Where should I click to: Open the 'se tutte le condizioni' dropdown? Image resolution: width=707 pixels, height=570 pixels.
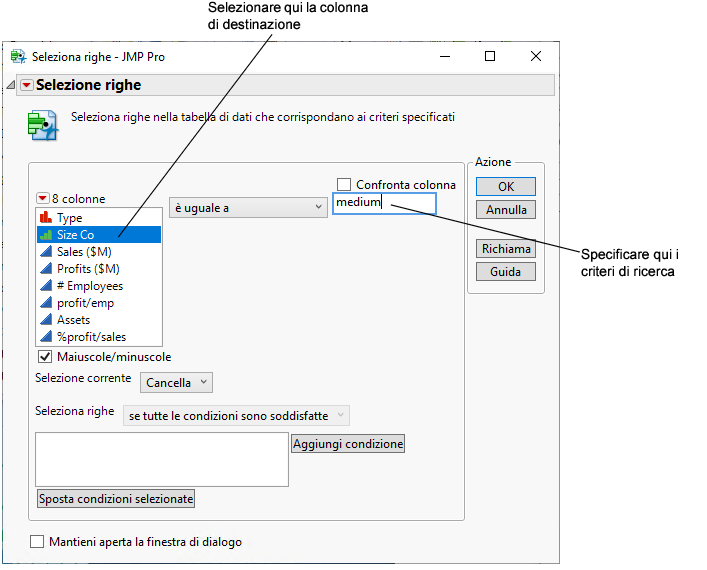pyautogui.click(x=236, y=415)
